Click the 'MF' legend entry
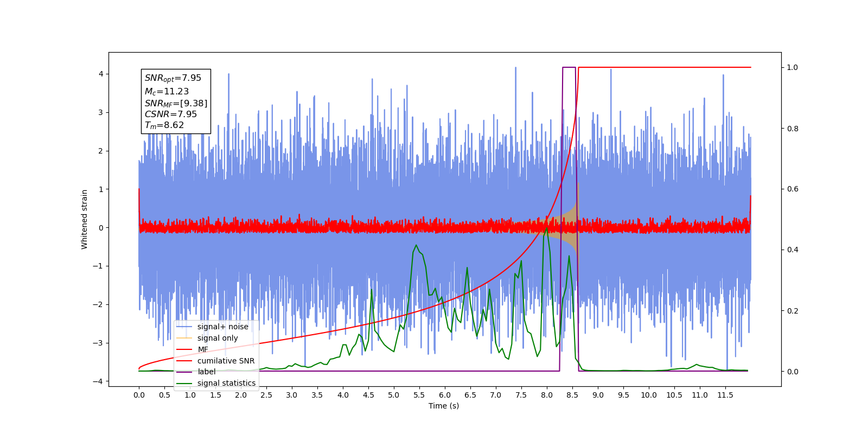Image resolution: width=868 pixels, height=434 pixels. pos(193,349)
